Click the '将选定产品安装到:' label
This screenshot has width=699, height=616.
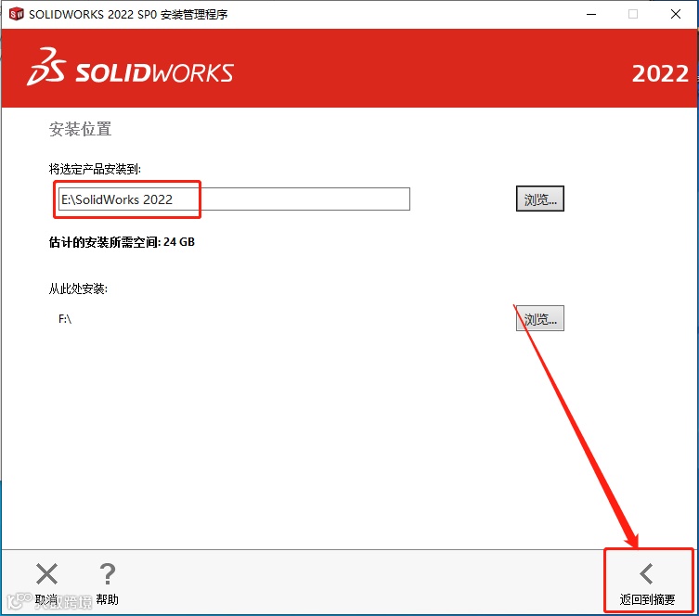pyautogui.click(x=95, y=169)
